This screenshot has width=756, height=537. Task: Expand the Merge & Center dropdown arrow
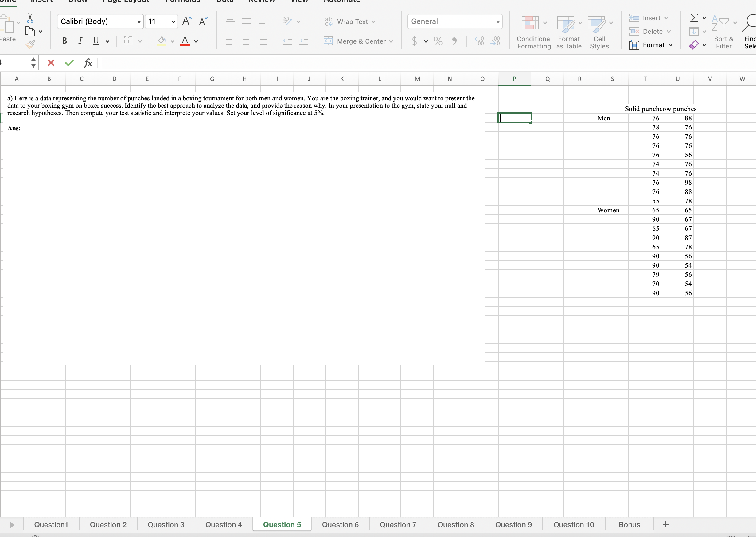[x=391, y=41]
